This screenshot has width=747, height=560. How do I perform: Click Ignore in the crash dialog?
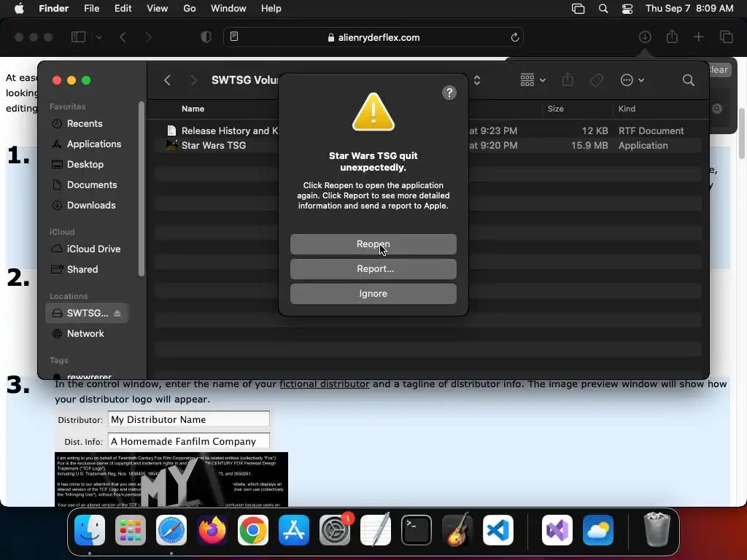(373, 293)
